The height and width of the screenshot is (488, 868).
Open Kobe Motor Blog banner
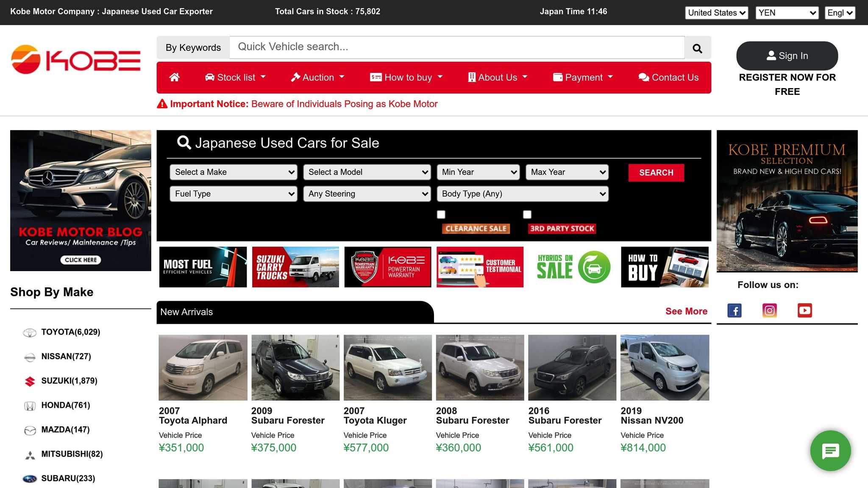click(81, 200)
